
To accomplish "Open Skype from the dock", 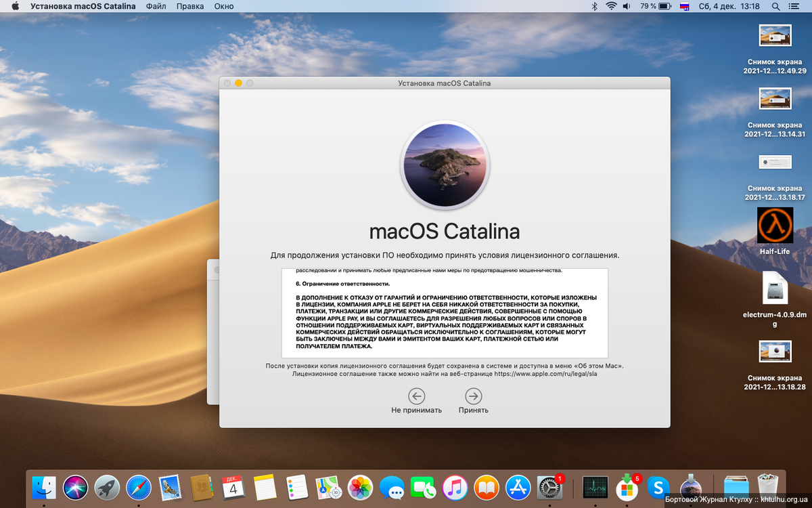I will [x=658, y=487].
